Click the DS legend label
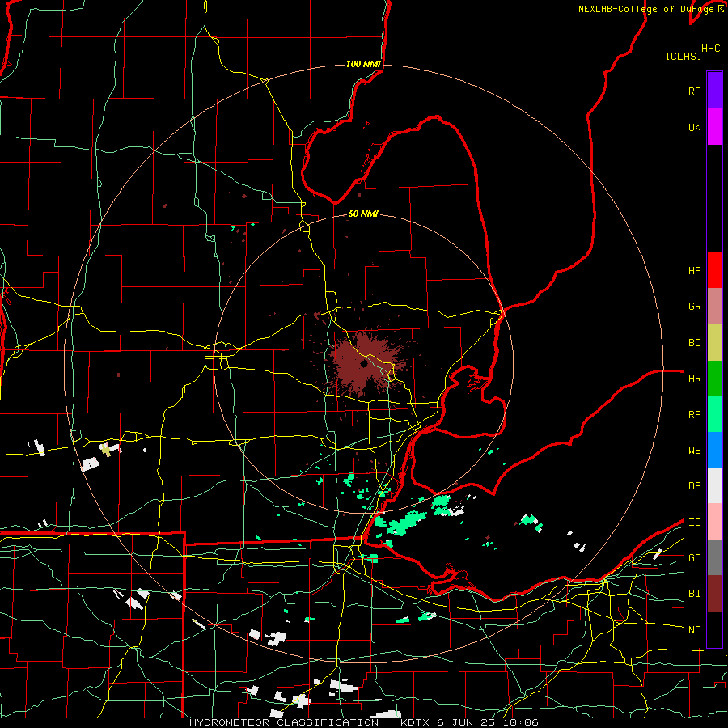 coord(695,486)
